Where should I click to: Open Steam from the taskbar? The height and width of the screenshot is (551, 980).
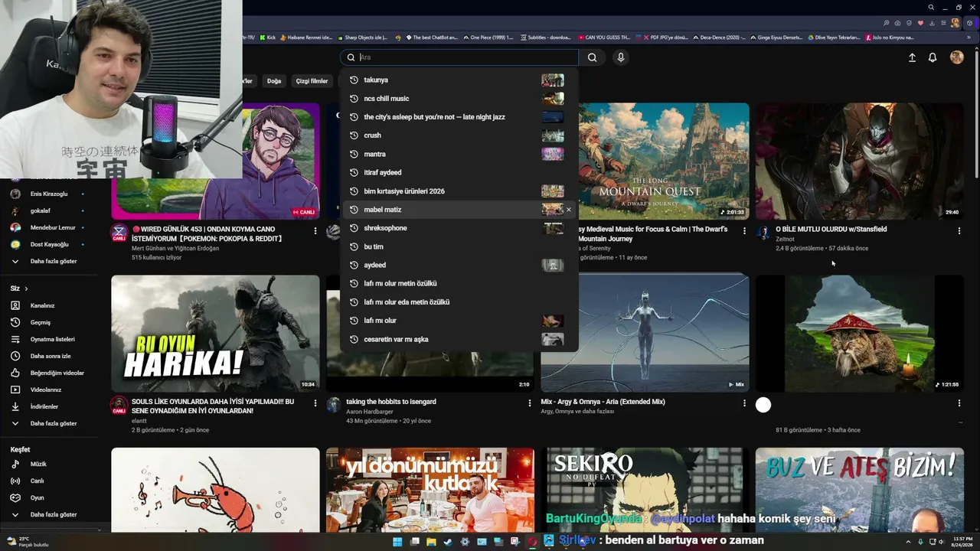448,542
